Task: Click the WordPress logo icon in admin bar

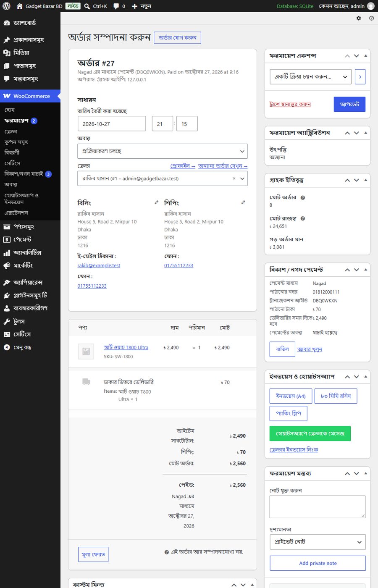Action: tap(6, 6)
